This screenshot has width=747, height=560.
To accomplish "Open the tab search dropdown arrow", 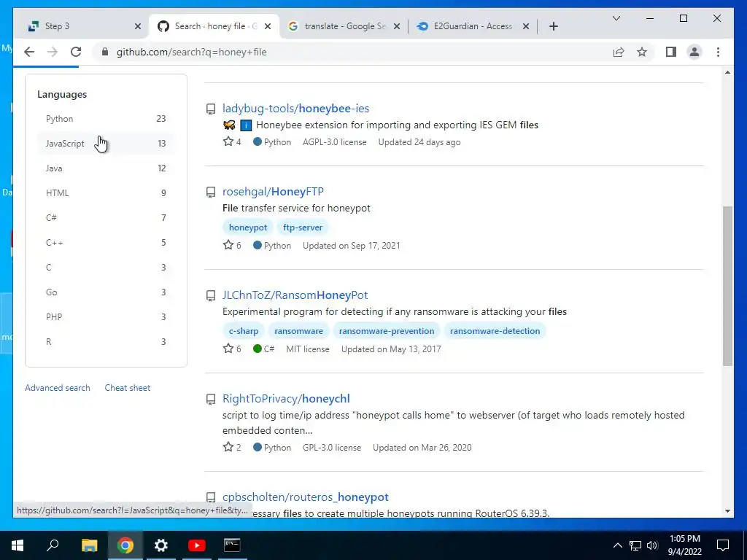I will (616, 18).
